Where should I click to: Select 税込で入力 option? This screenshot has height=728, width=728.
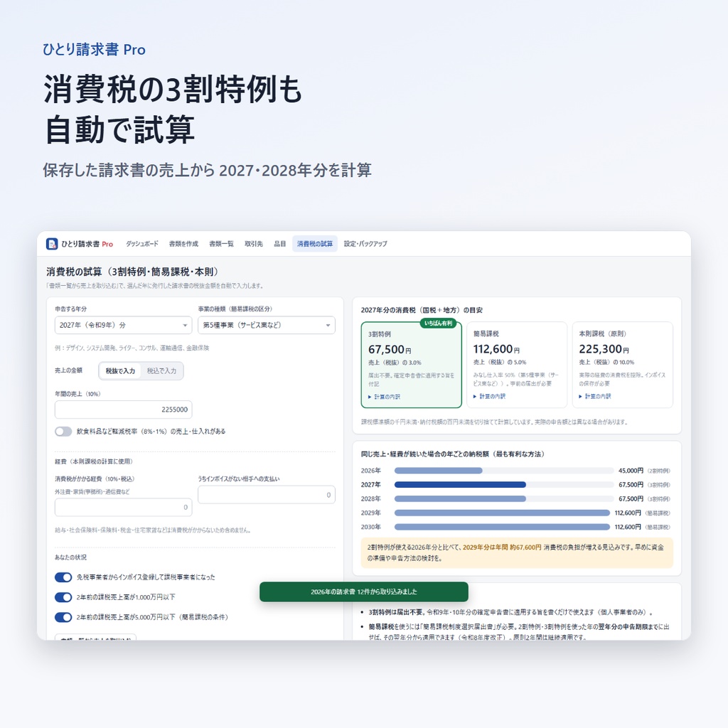click(x=161, y=371)
